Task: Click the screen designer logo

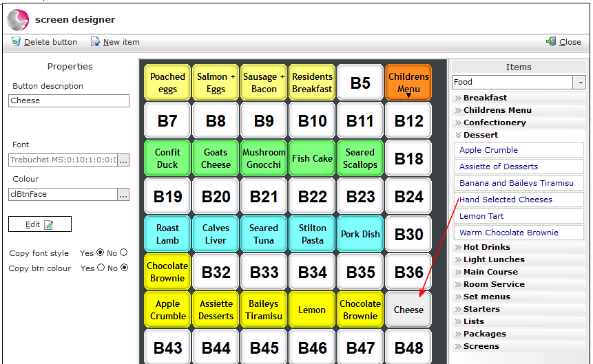Action: coord(18,20)
